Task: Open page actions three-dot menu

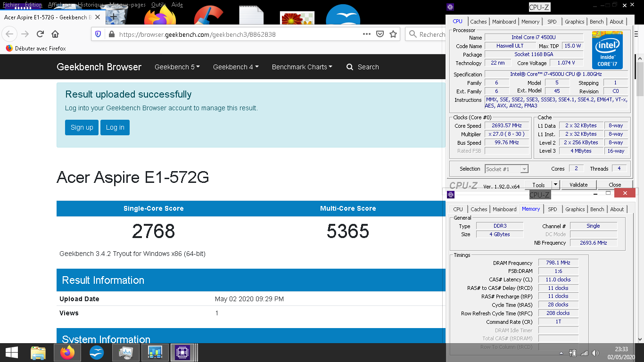Action: coord(367,34)
